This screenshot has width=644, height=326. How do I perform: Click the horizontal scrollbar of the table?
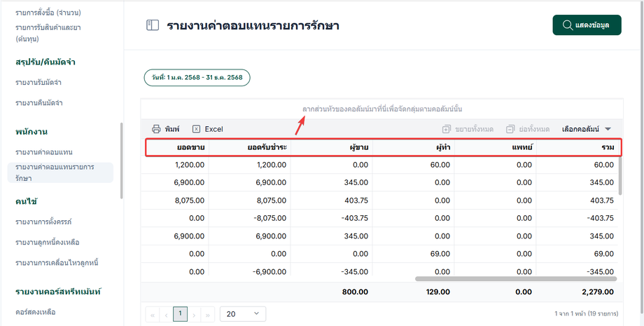[x=514, y=278]
